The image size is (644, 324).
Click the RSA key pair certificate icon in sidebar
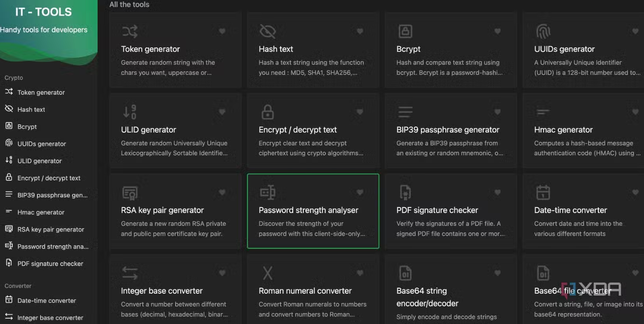(x=9, y=229)
